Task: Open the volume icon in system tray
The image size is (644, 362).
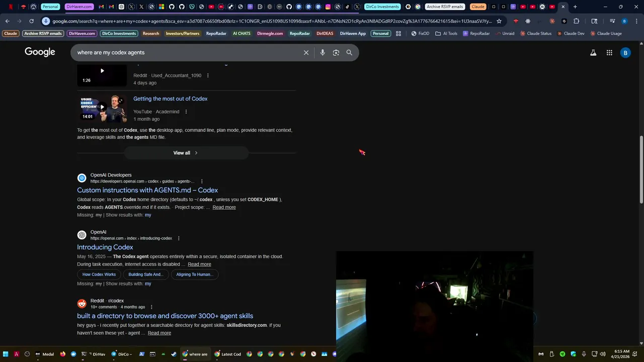Action: [603, 354]
